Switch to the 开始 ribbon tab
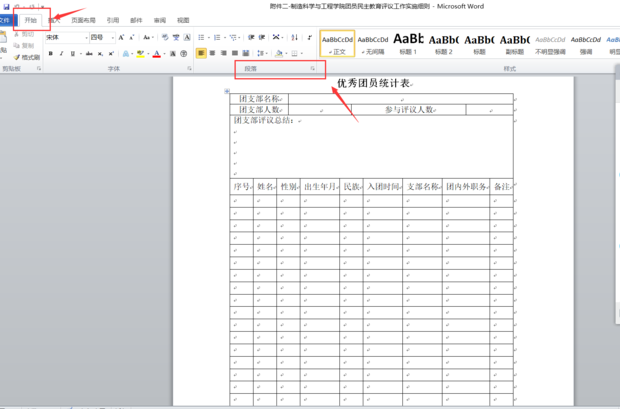This screenshot has width=620, height=409. tap(30, 20)
